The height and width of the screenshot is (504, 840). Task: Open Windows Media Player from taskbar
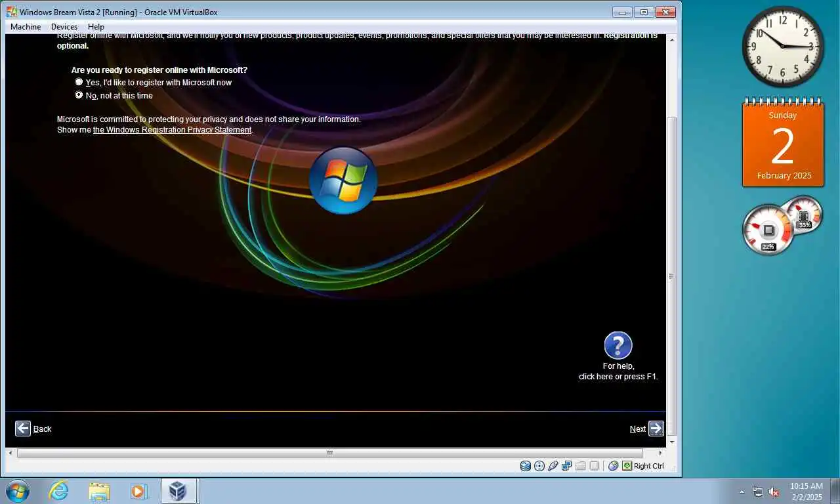tap(139, 491)
